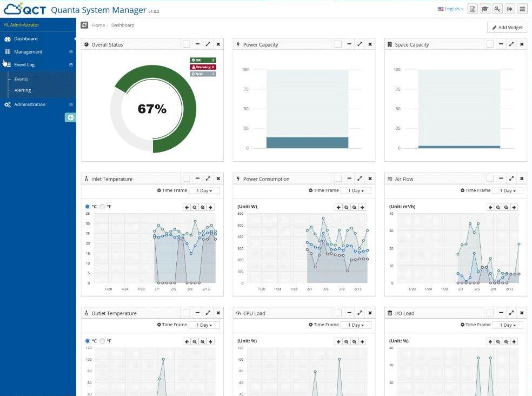Viewport: 532px width, 396px height.
Task: Pan the CPU Load chart left
Action: pos(338,342)
